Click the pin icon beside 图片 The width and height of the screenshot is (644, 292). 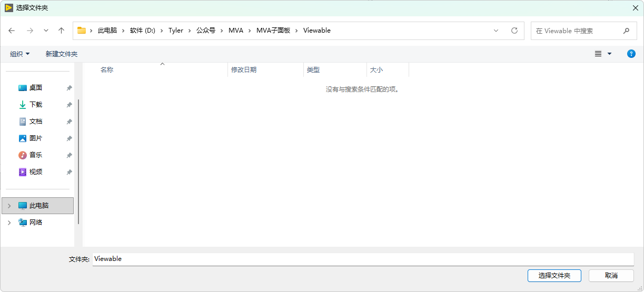click(x=69, y=139)
